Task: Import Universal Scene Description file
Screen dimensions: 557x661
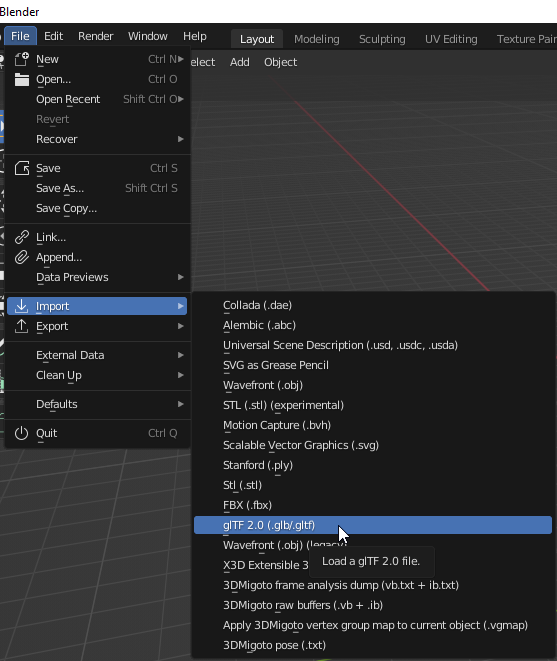Action: [373, 345]
